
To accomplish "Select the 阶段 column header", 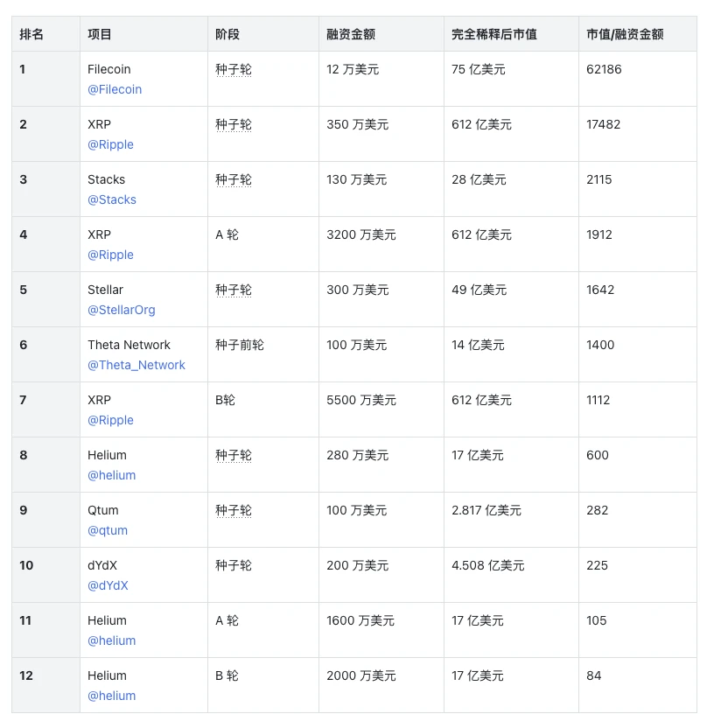I will click(227, 34).
